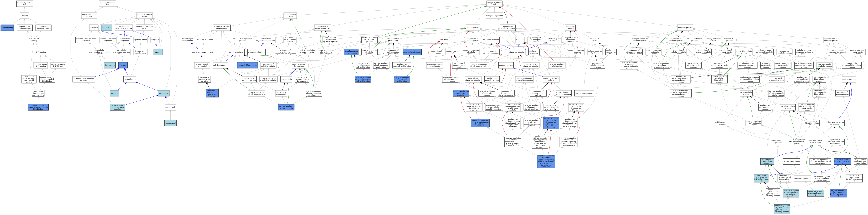Viewport: 868px width, 215px height.
Task: Click the 'molecular_function' root node
Action: click(25, 4)
